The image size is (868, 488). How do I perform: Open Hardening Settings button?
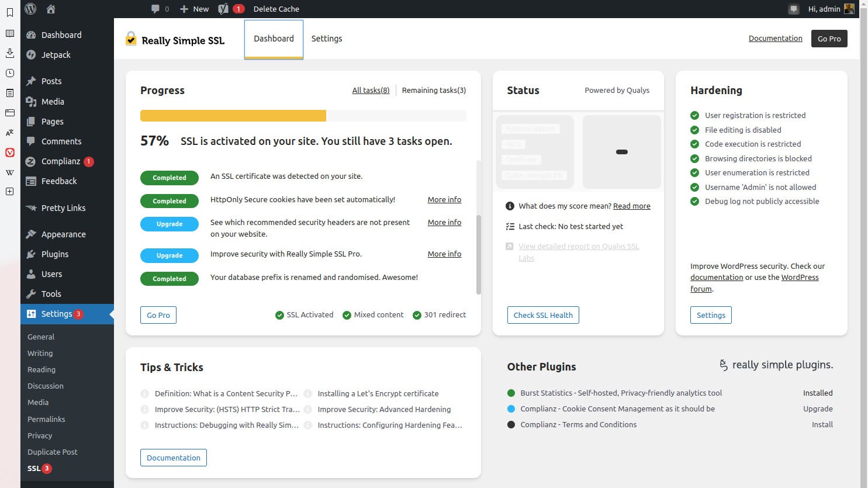point(711,315)
